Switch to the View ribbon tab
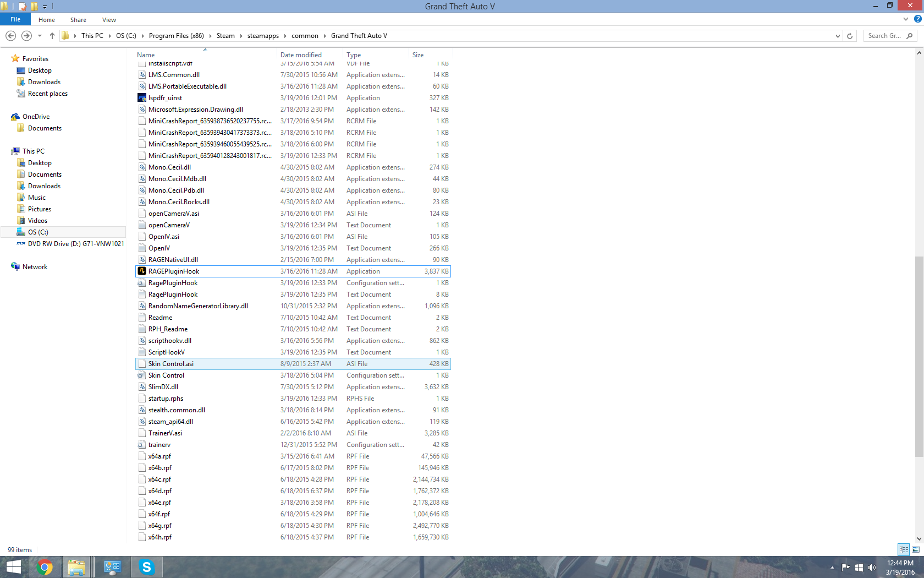Viewport: 924px width, 578px height. click(109, 20)
